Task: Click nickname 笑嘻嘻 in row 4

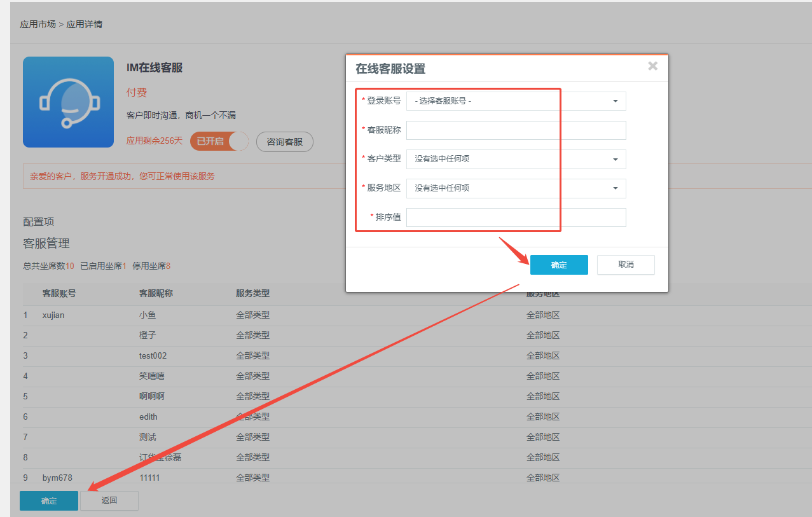Action: pos(152,376)
